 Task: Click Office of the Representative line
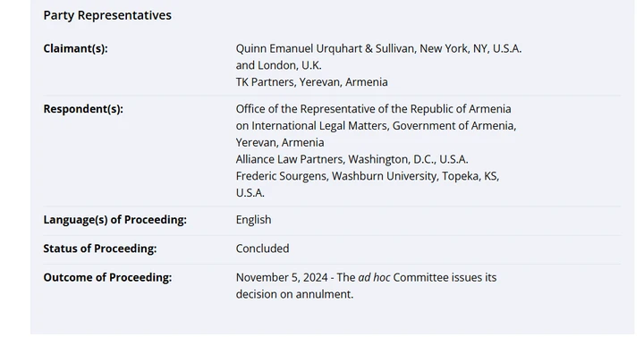click(x=373, y=109)
